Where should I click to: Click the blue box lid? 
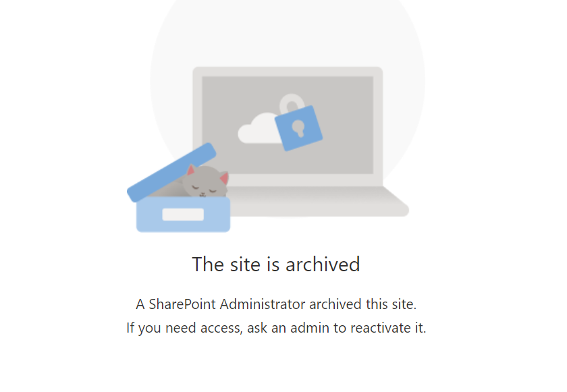coord(171,172)
